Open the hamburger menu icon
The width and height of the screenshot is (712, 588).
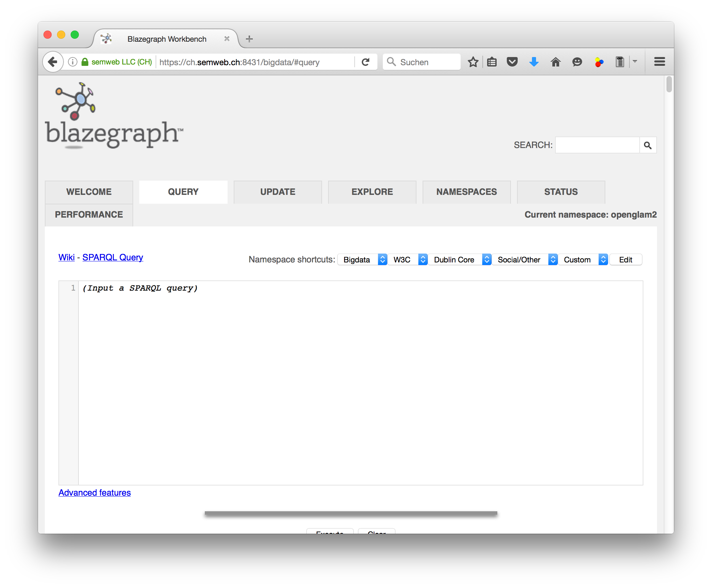click(x=659, y=62)
